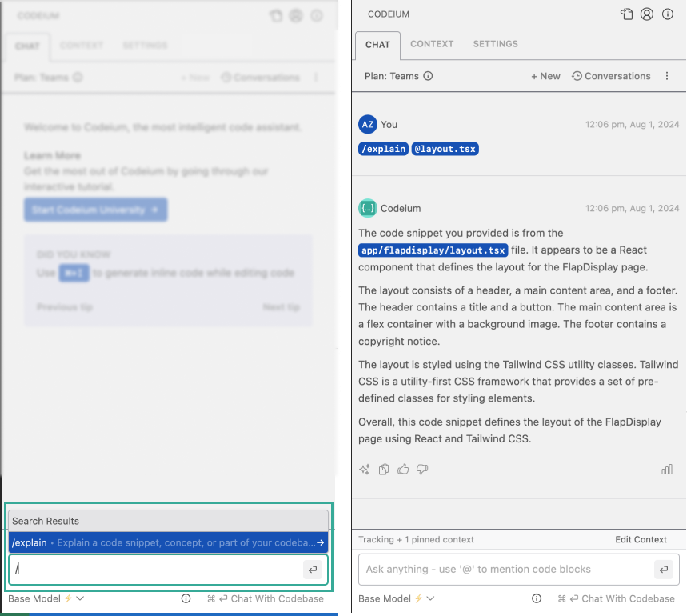Click Tracking + 1 pinned context text
687x616 pixels.
pos(416,539)
